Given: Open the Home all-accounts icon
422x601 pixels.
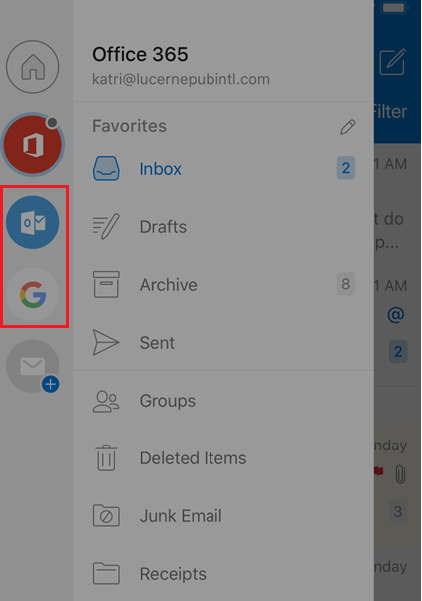Looking at the screenshot, I should (x=33, y=67).
